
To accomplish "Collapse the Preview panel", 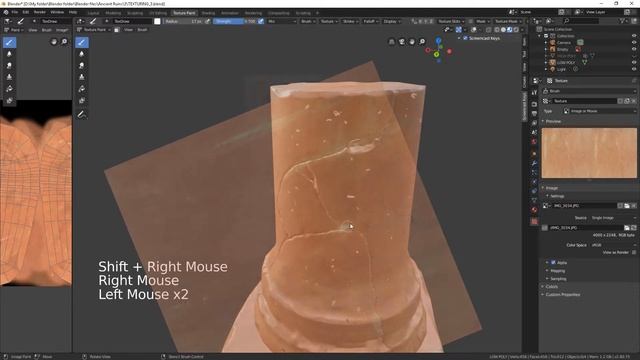I will [553, 121].
